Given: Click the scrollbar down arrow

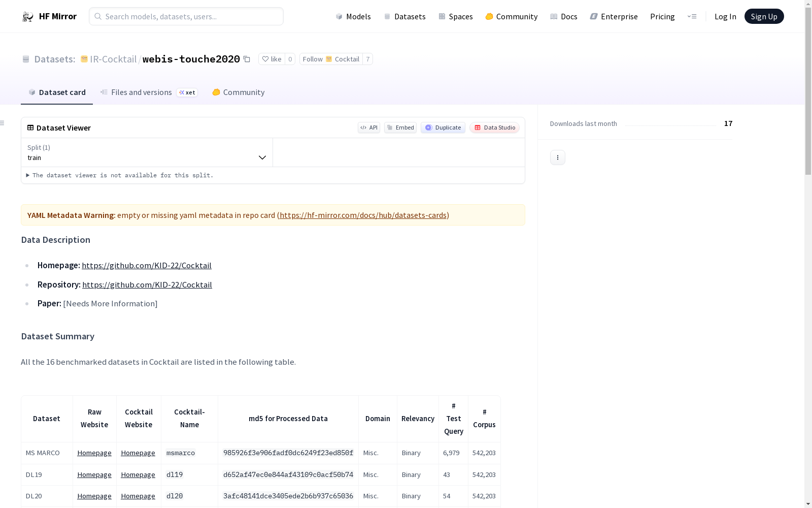Looking at the screenshot, I should 808,504.
